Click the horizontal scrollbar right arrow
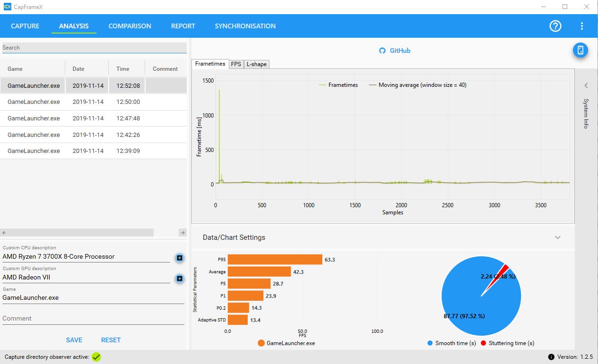This screenshot has width=598, height=364. click(x=183, y=233)
